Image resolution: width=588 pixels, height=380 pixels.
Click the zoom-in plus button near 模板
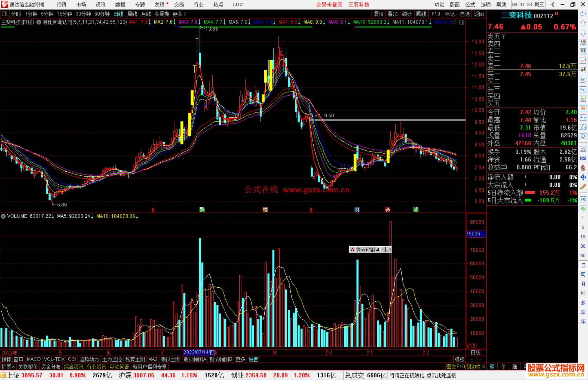point(471,360)
